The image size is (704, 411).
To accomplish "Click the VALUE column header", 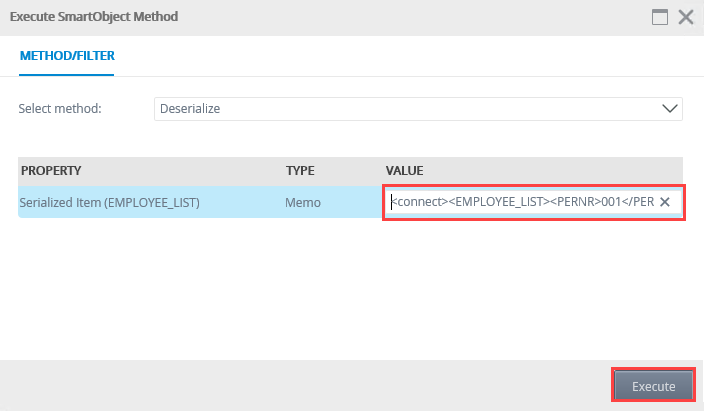I will pyautogui.click(x=405, y=171).
